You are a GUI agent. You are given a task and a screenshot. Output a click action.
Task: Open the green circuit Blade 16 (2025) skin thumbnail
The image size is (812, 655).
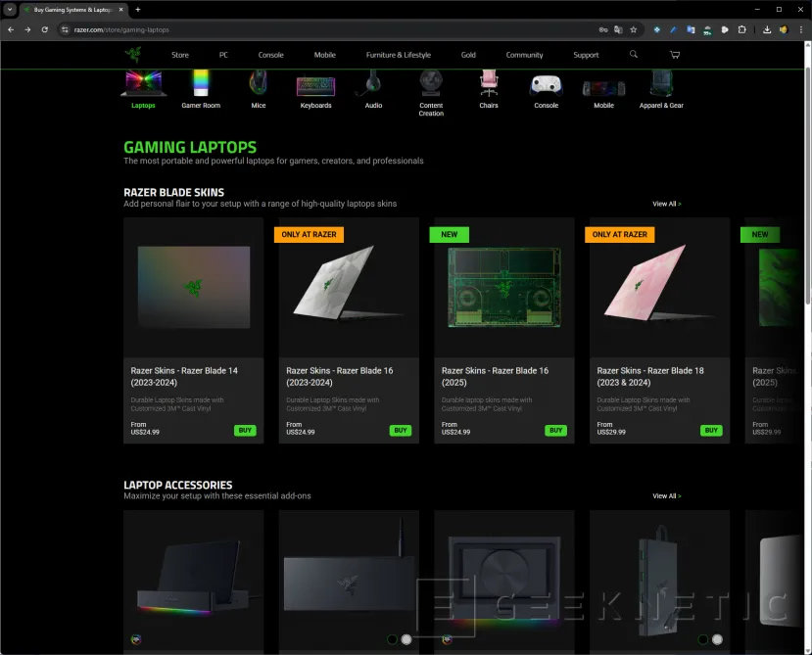(x=504, y=288)
